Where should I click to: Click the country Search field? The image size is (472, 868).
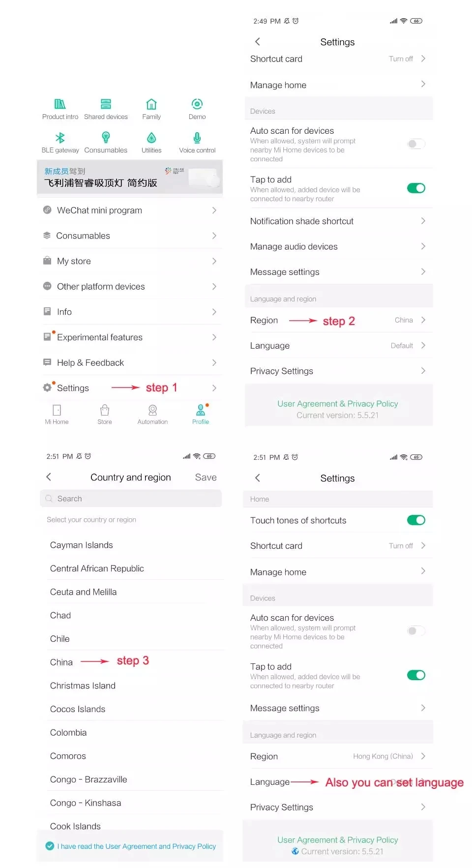(131, 499)
